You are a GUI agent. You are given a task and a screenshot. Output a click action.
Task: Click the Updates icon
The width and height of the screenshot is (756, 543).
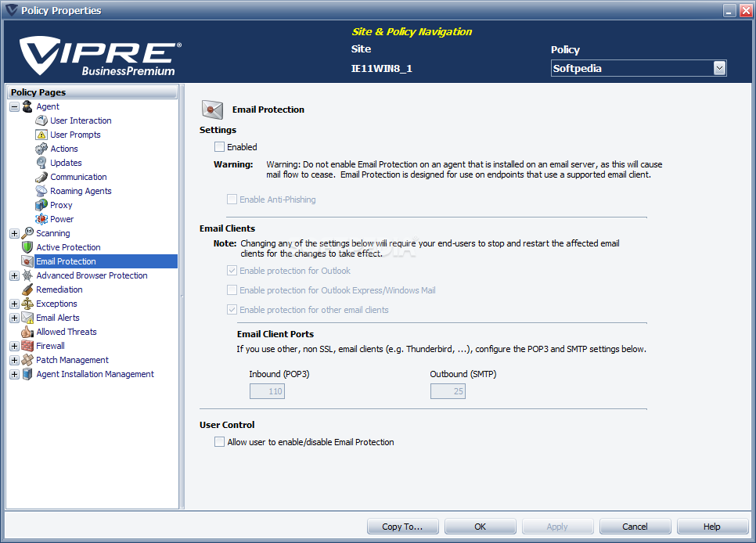pos(41,163)
